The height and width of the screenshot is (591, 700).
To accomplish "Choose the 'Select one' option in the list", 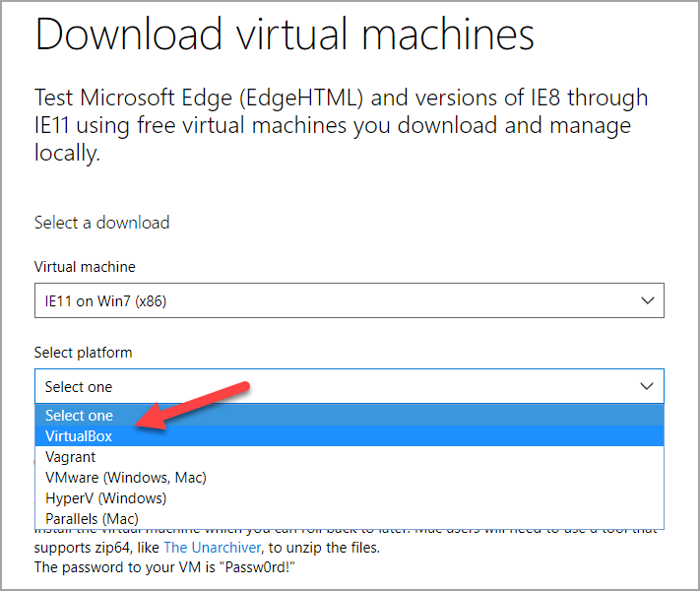I will pyautogui.click(x=350, y=416).
